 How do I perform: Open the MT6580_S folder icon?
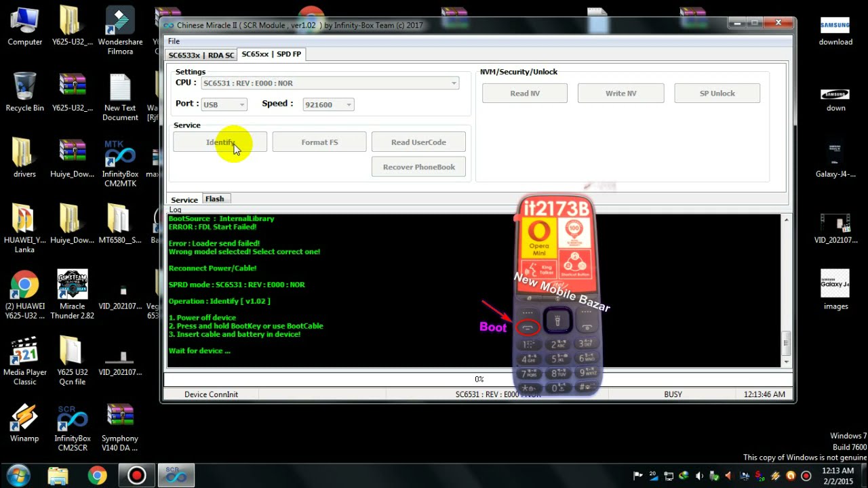[x=120, y=224]
